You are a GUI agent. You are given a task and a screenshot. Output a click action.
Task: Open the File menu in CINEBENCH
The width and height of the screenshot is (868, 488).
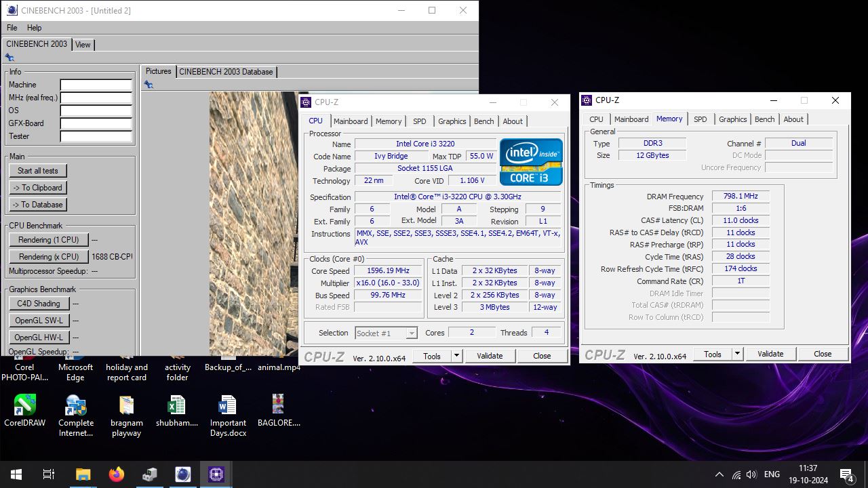[12, 28]
